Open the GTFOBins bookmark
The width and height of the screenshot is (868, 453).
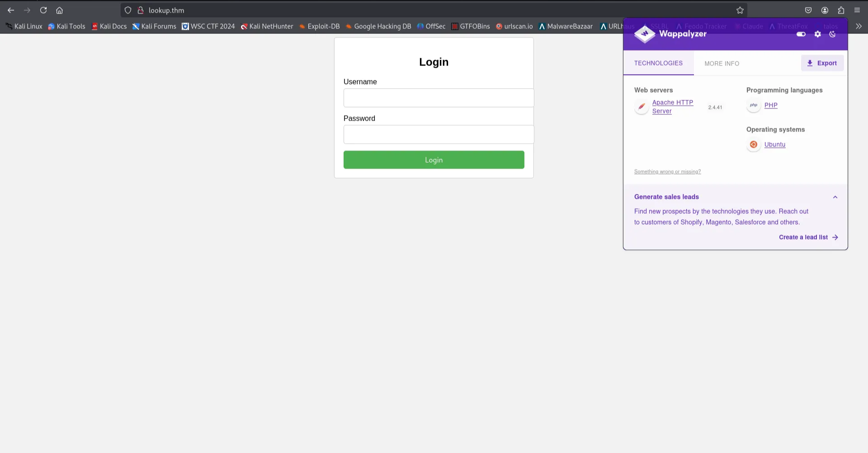[471, 26]
